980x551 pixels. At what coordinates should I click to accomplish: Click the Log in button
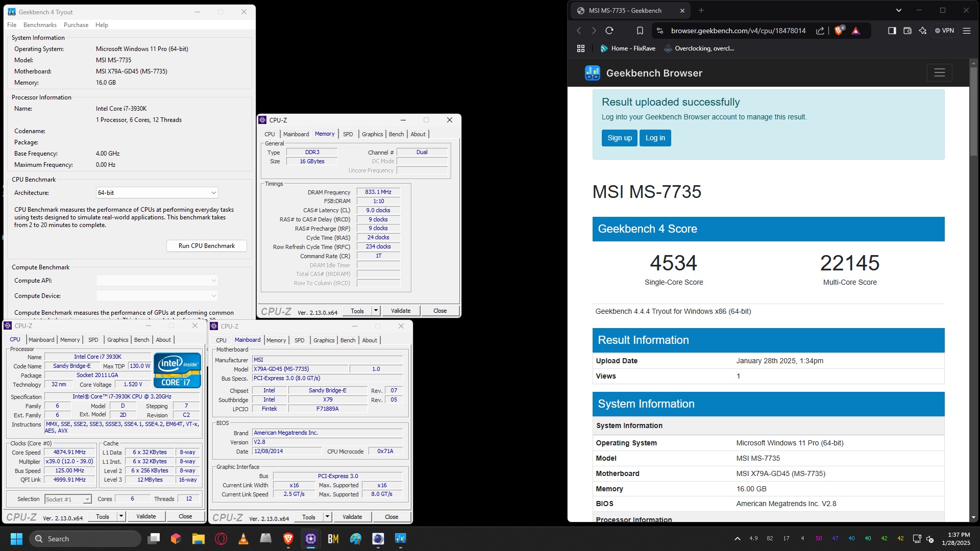(x=655, y=138)
